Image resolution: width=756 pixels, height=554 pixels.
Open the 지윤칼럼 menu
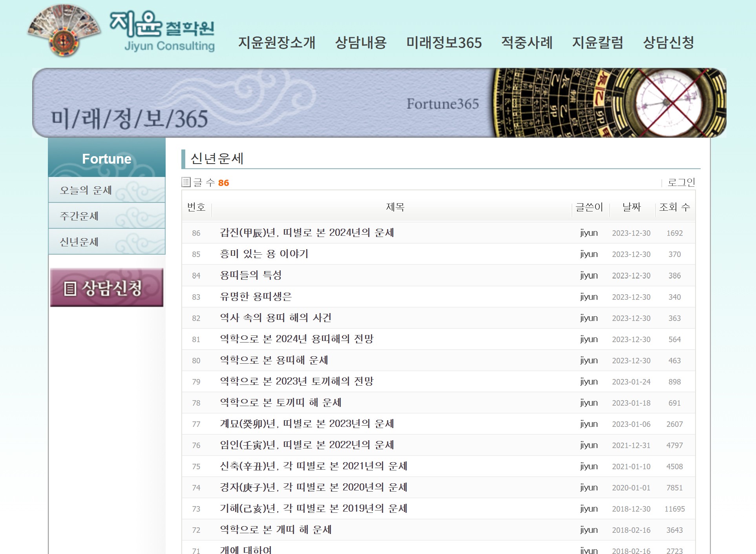tap(597, 42)
